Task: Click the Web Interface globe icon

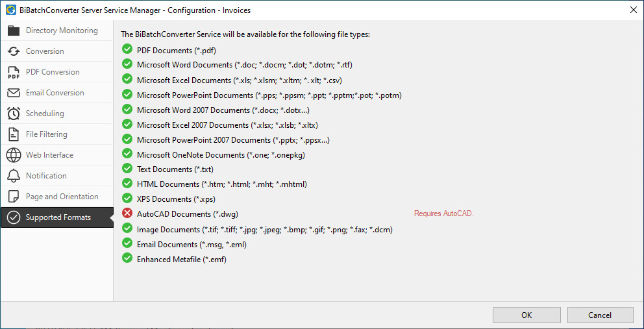Action: click(x=14, y=155)
